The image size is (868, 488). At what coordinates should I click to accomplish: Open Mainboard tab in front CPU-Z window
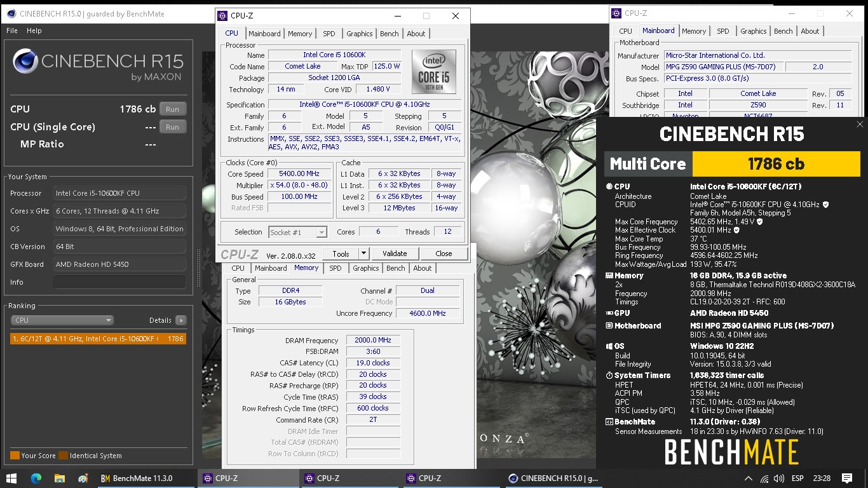click(264, 34)
